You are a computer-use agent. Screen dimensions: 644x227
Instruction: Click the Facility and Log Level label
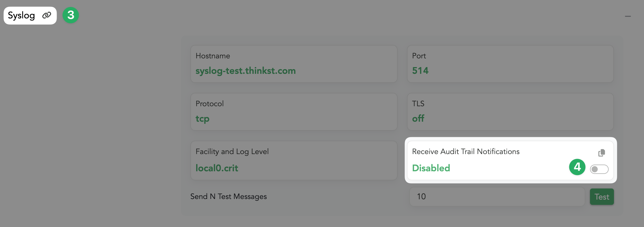pyautogui.click(x=232, y=152)
